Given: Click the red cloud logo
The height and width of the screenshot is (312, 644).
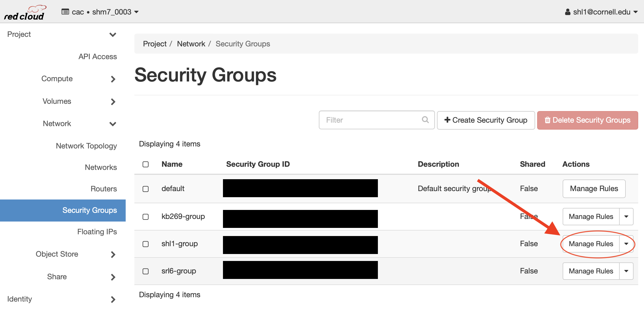Looking at the screenshot, I should coord(25,12).
